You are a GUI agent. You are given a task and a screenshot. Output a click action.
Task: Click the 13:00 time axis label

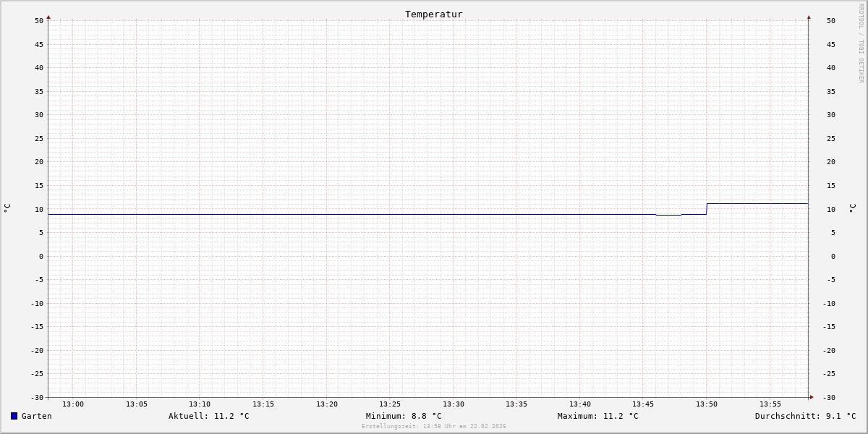click(x=73, y=404)
